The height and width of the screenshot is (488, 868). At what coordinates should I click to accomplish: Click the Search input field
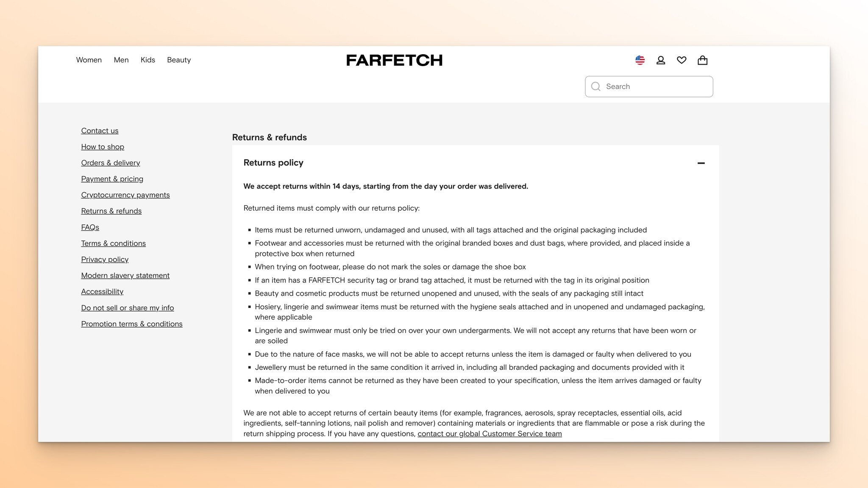pos(648,86)
